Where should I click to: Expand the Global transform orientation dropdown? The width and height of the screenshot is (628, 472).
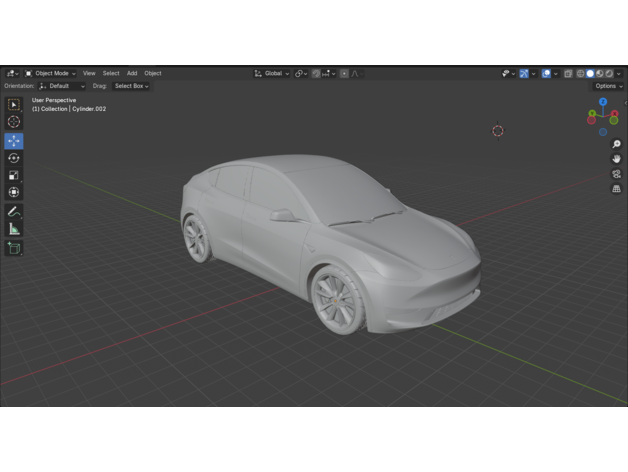[272, 73]
